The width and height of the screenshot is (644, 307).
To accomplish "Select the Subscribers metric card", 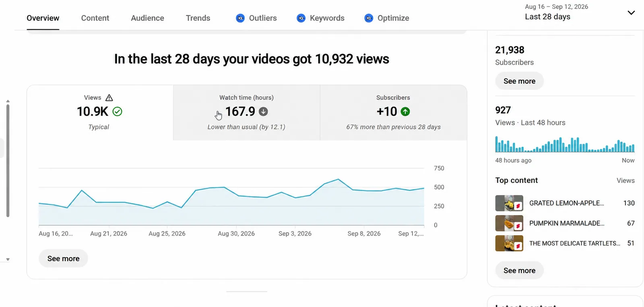I will (394, 112).
